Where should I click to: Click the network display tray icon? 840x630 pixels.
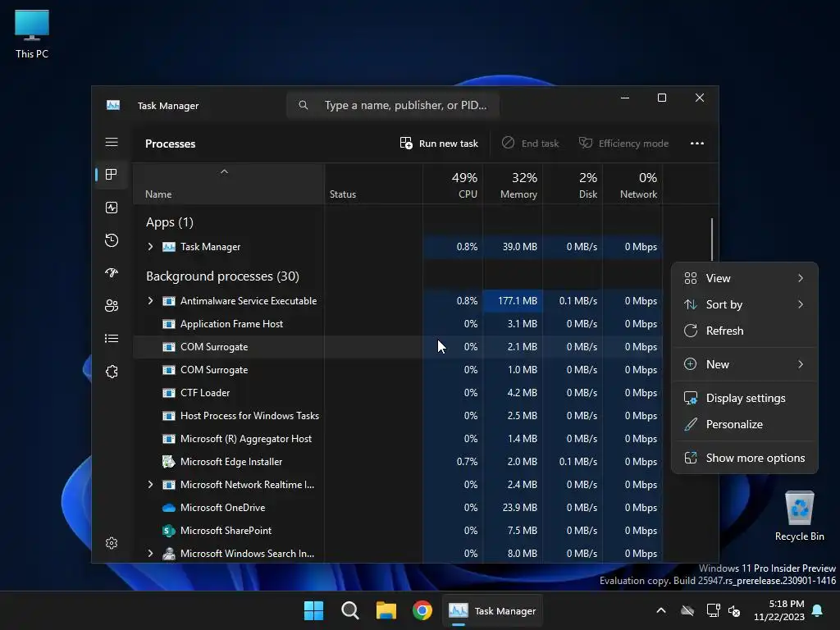[x=713, y=610]
